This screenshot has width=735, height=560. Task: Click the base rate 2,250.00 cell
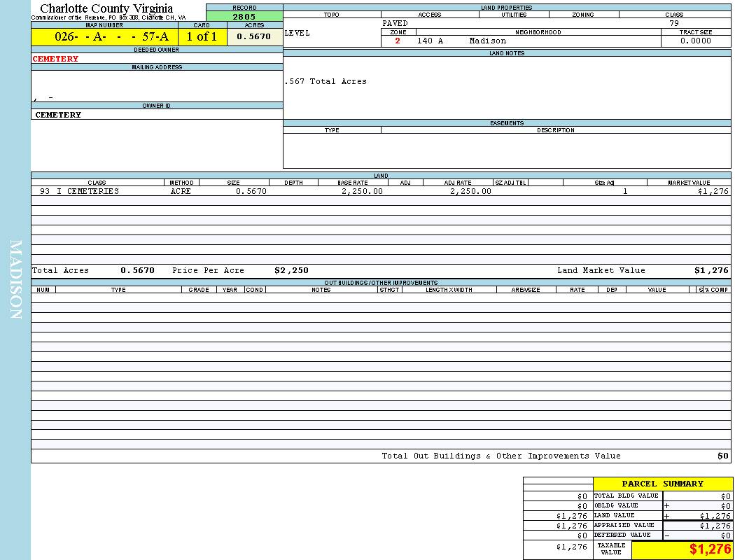362,191
